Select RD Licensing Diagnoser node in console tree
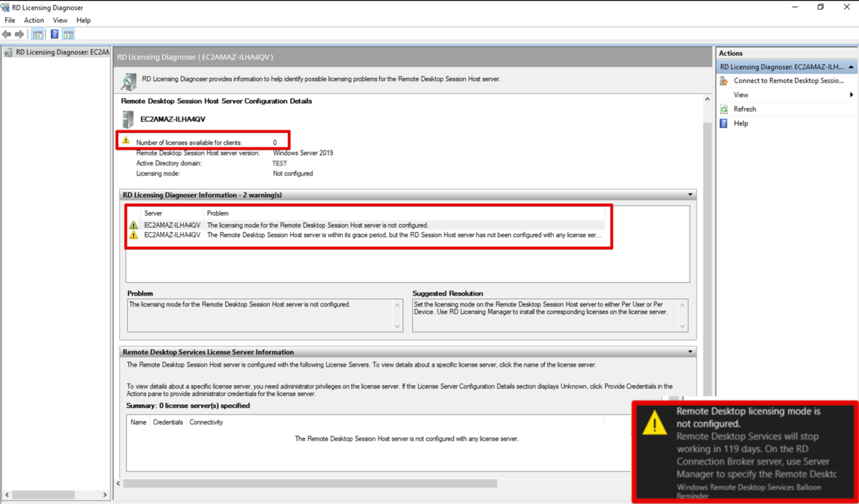The width and height of the screenshot is (859, 504). click(62, 52)
